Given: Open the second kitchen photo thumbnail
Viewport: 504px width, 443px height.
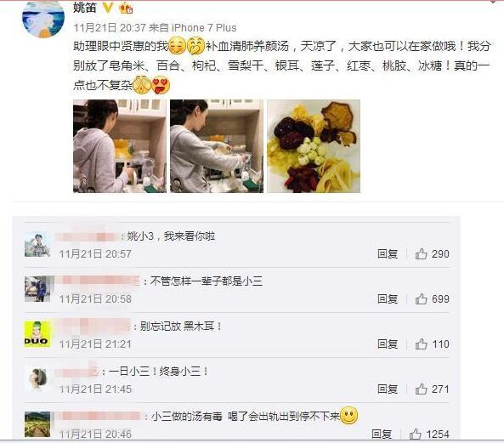Looking at the screenshot, I should pos(217,146).
